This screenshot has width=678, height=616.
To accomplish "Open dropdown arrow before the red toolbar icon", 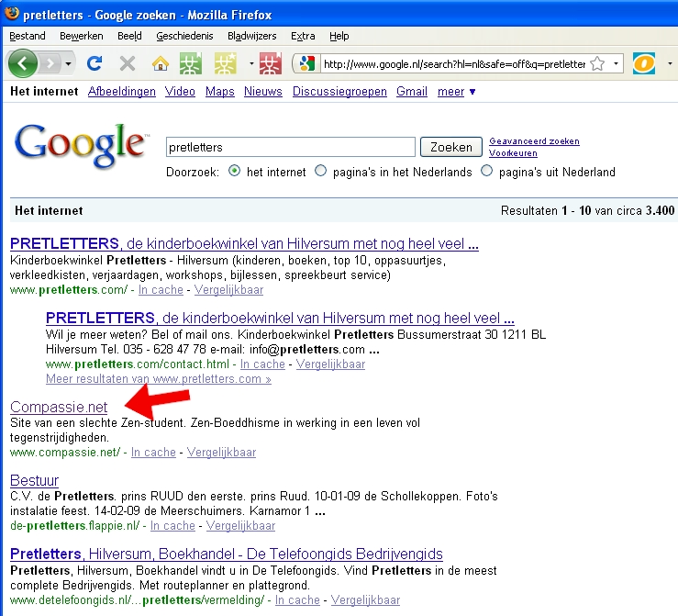I will [x=251, y=64].
